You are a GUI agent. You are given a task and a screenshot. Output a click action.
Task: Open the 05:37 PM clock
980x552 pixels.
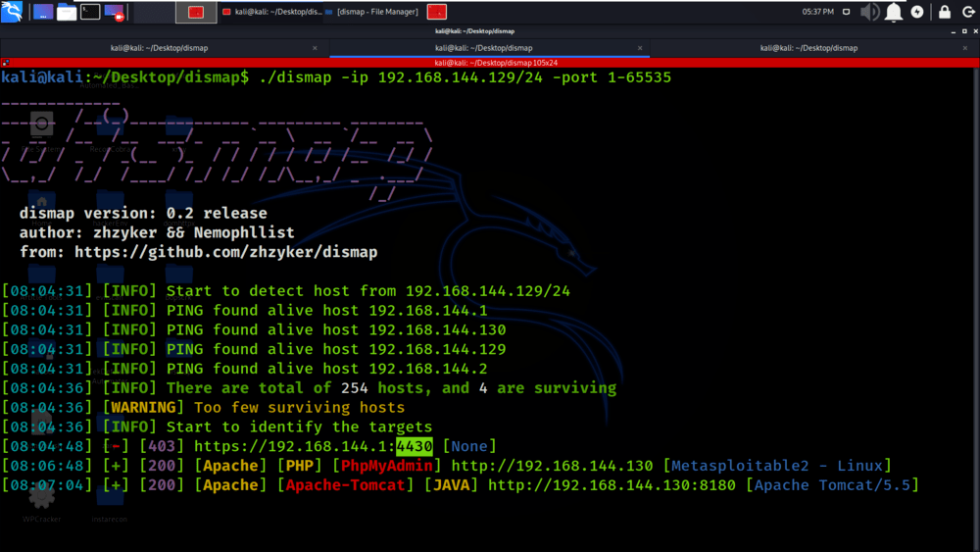point(817,12)
